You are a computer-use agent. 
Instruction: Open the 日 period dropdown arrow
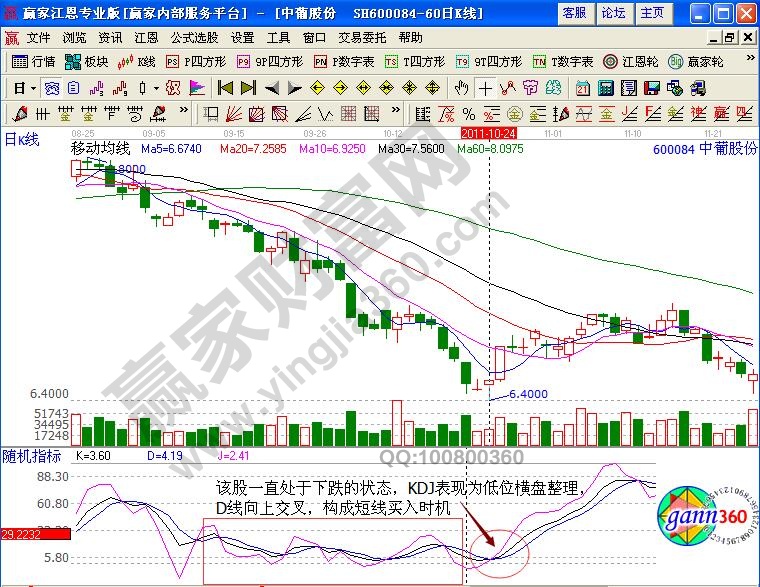(x=32, y=88)
